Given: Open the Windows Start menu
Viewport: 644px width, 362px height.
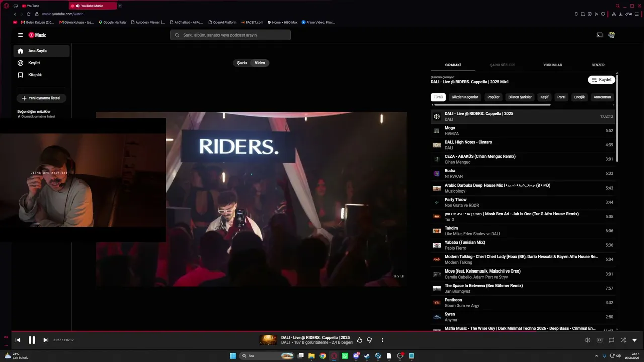Looking at the screenshot, I should (x=233, y=356).
